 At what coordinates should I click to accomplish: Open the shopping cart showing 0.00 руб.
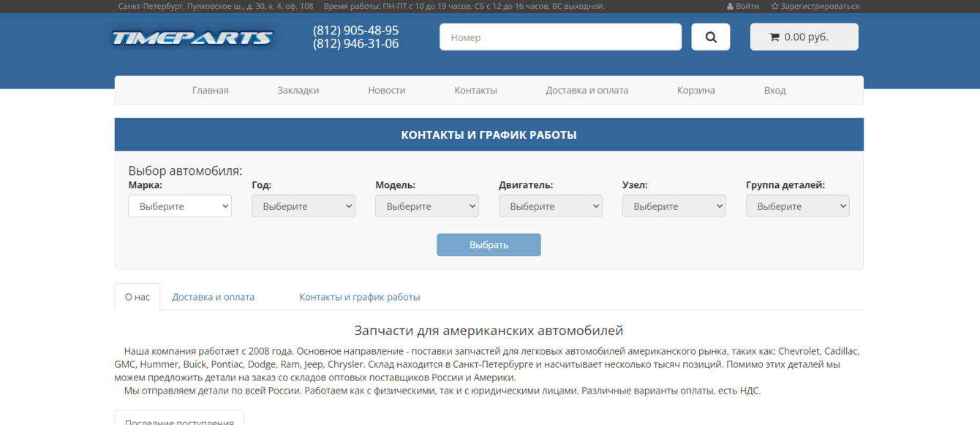pyautogui.click(x=804, y=36)
